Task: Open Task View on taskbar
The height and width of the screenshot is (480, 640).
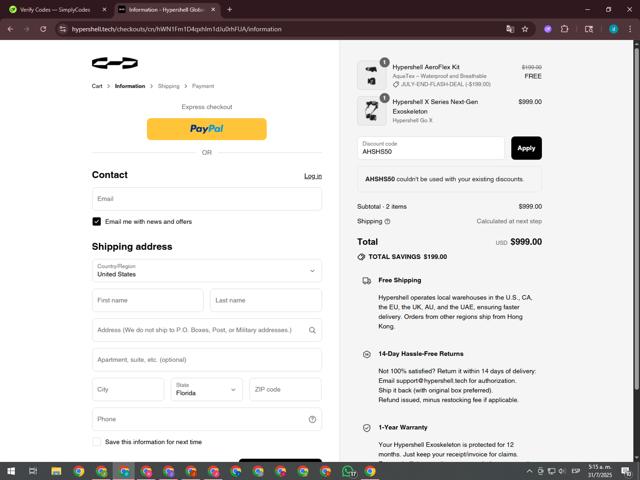Action: click(33, 471)
